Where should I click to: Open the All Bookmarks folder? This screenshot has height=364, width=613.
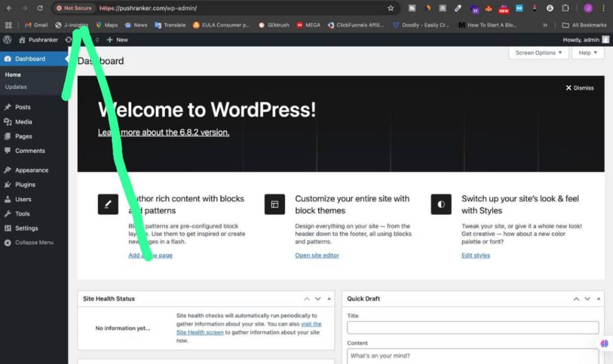click(584, 25)
